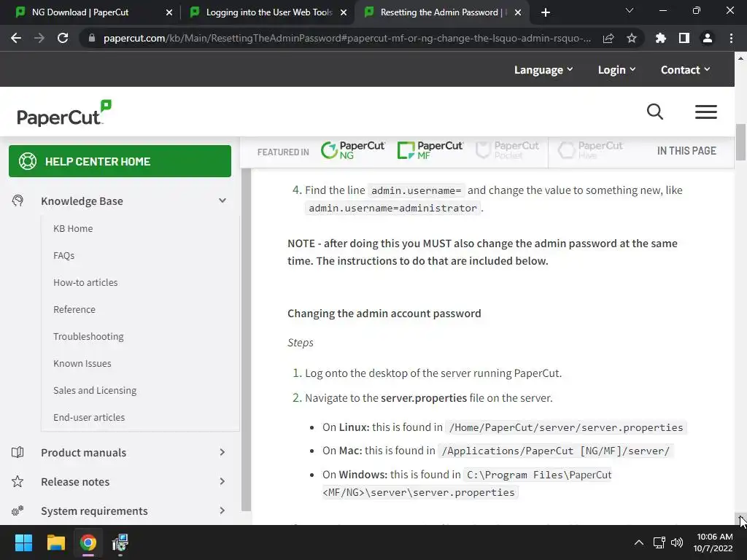The width and height of the screenshot is (747, 560).
Task: Collapse the Knowledge Base section chevron
Action: click(x=222, y=201)
